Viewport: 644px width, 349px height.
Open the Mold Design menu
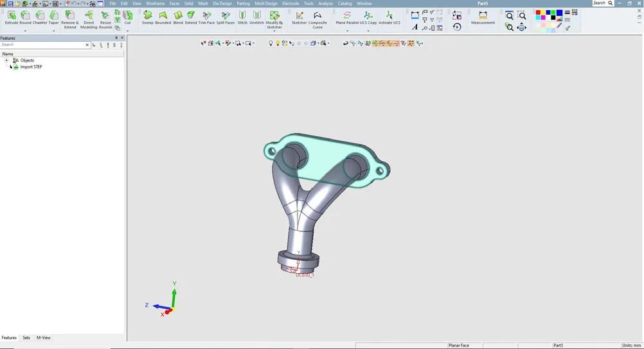[266, 3]
